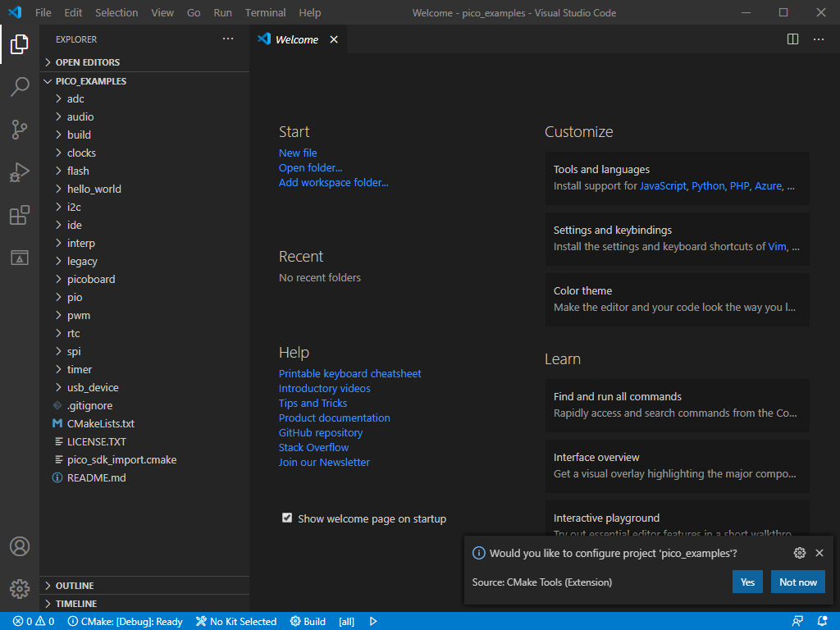This screenshot has width=840, height=630.
Task: Open the CMake Tools activity bar icon
Action: tap(20, 258)
